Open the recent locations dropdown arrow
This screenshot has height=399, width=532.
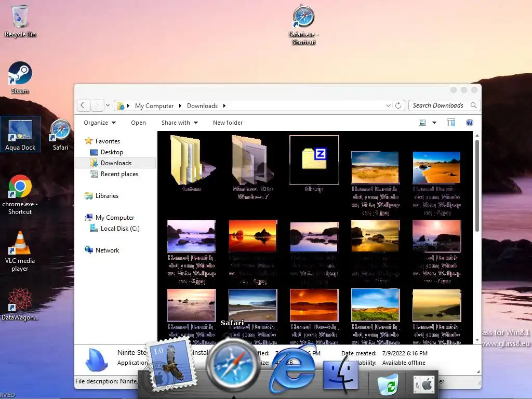(108, 105)
